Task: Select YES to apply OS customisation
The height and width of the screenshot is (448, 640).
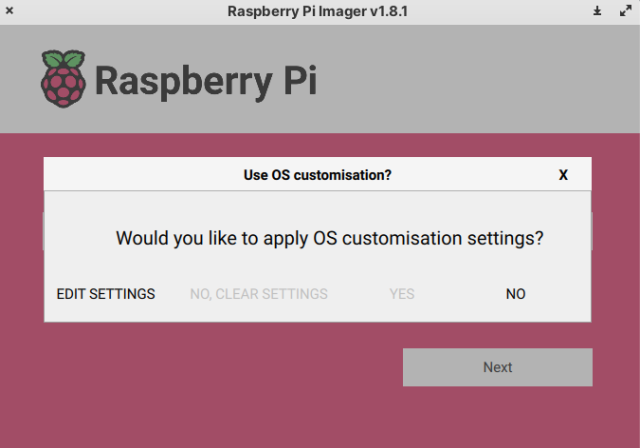Action: coord(402,294)
